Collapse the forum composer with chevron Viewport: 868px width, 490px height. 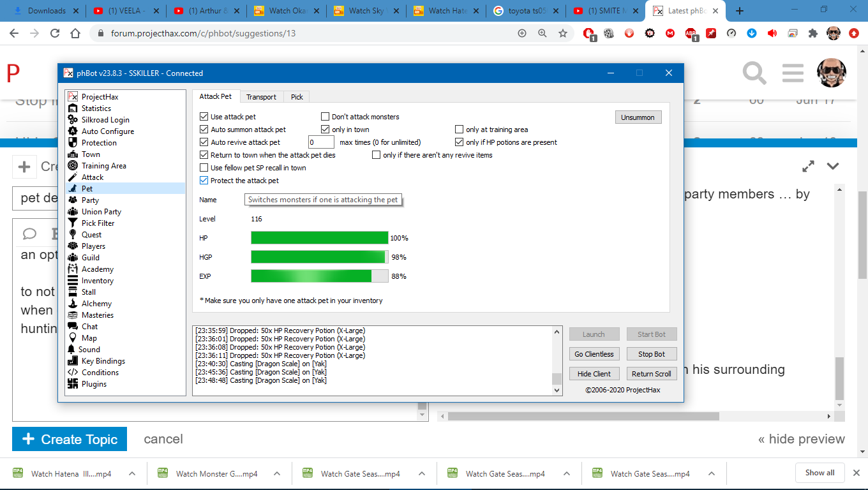(832, 167)
